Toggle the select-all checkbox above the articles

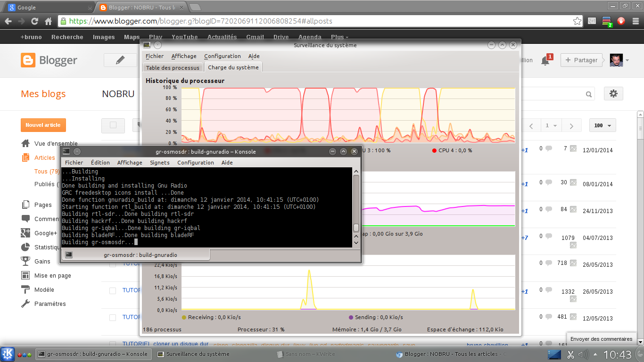113,125
